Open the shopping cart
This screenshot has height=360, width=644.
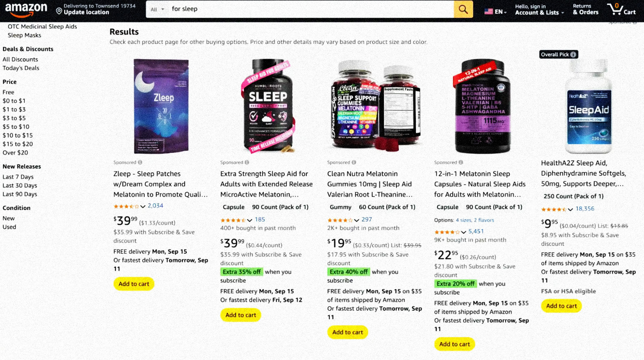click(x=621, y=9)
